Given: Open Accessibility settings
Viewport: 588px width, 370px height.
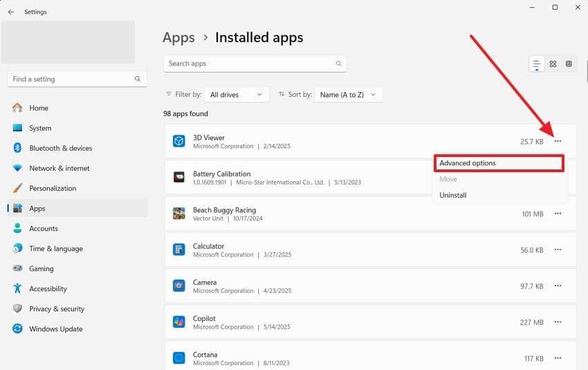Looking at the screenshot, I should (77, 288).
